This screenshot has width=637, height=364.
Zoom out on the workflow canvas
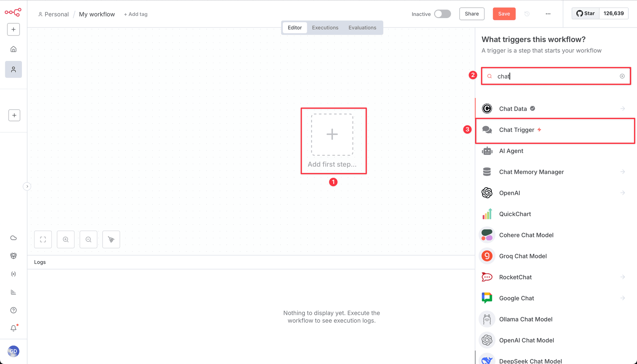click(88, 239)
